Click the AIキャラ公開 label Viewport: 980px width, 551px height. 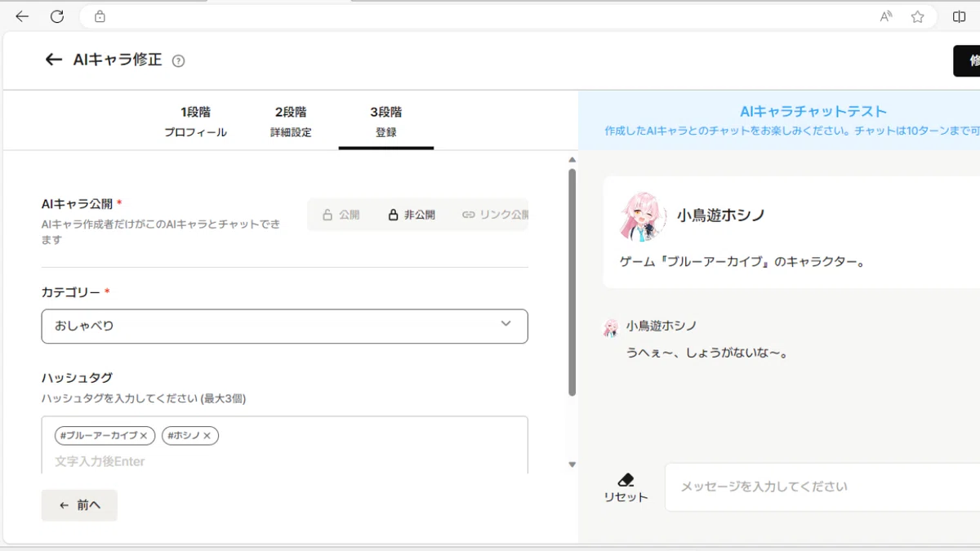pyautogui.click(x=77, y=203)
